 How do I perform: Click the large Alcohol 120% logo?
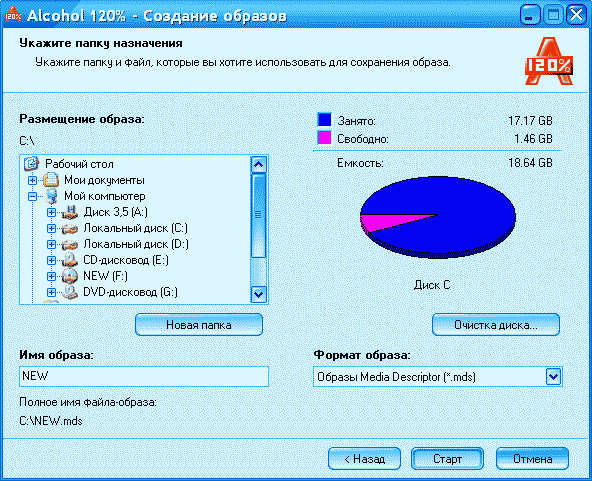[549, 60]
